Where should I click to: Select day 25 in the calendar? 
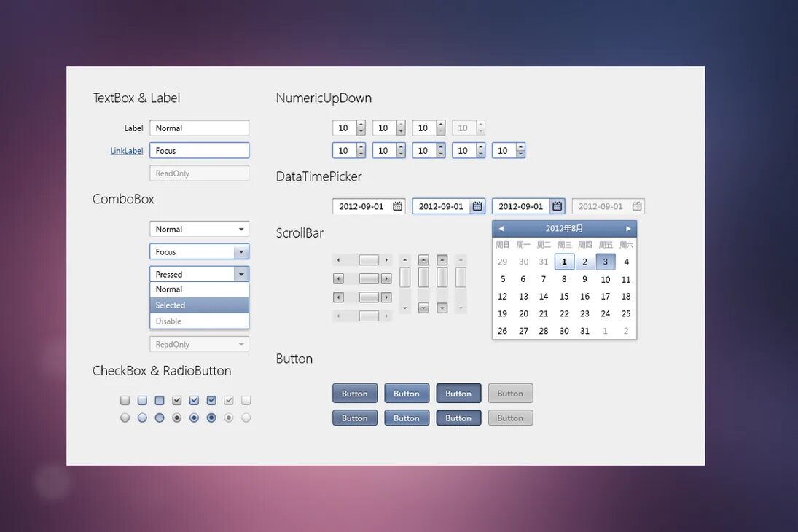tap(626, 313)
